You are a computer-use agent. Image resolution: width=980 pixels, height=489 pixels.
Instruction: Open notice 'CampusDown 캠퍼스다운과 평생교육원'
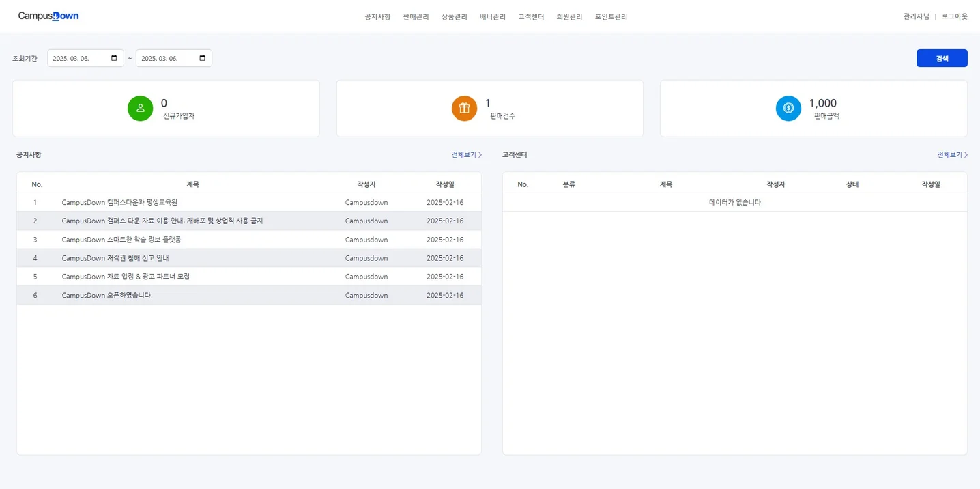(119, 202)
